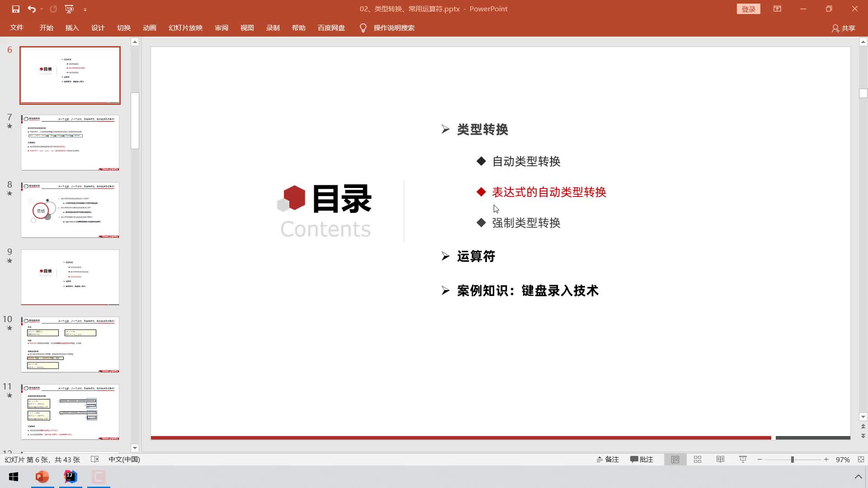Click the thumbnail pane scrollbar thumb
The height and width of the screenshot is (488, 868).
[x=135, y=120]
